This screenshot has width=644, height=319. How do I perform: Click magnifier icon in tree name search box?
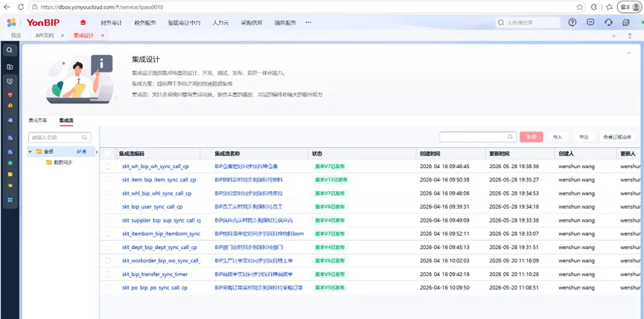84,138
